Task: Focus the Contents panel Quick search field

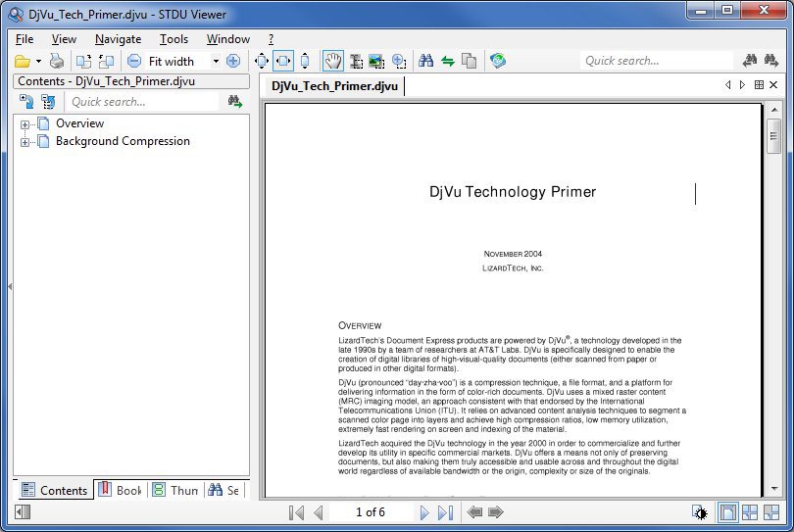Action: tap(143, 102)
